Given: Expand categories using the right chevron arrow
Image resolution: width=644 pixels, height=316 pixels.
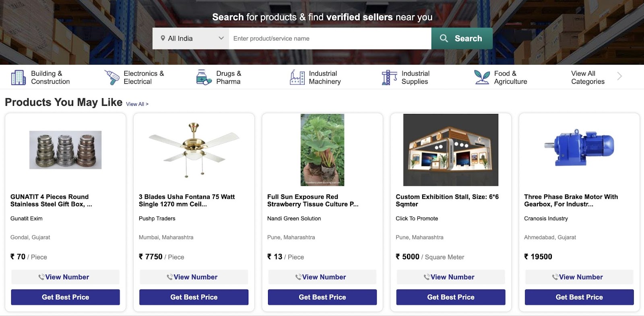Looking at the screenshot, I should [619, 76].
